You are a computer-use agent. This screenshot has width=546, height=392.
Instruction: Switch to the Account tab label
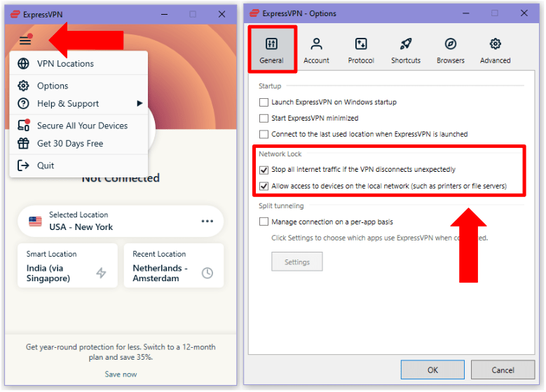(316, 60)
